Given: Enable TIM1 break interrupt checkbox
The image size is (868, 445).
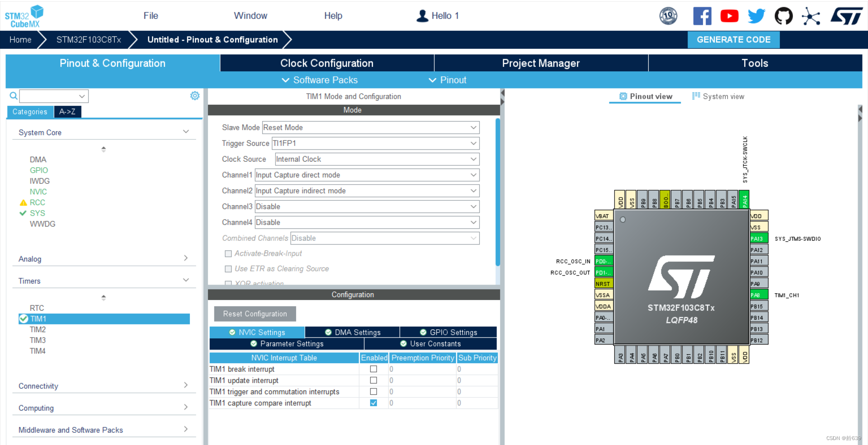Looking at the screenshot, I should coord(373,369).
